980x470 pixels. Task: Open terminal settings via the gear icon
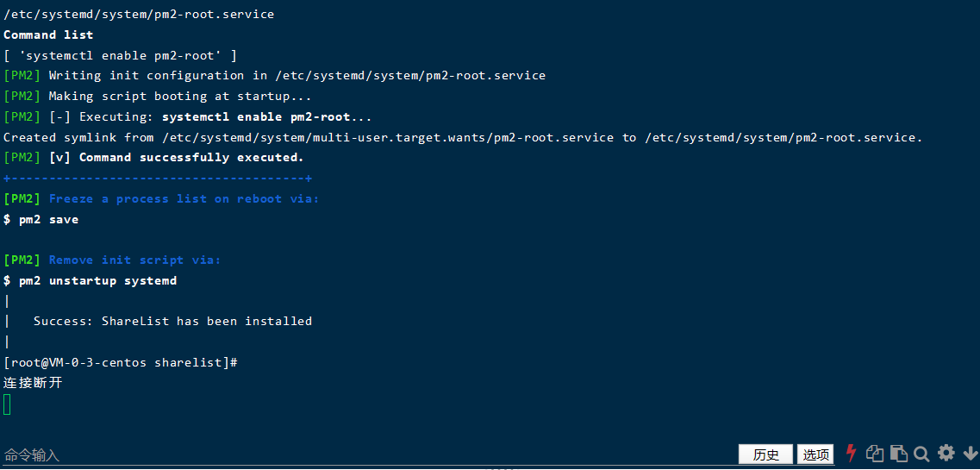point(946,453)
